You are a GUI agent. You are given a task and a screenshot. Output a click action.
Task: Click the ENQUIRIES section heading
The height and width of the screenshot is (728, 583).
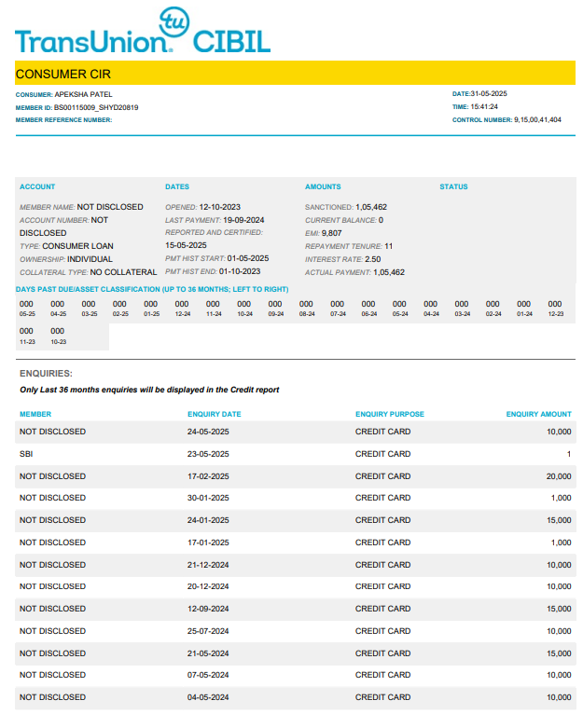(46, 374)
